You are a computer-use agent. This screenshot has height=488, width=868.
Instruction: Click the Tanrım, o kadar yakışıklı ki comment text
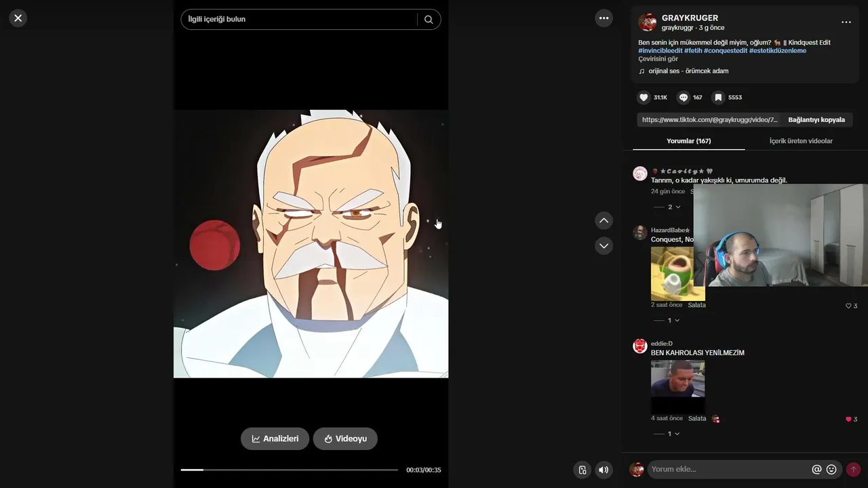pos(719,180)
